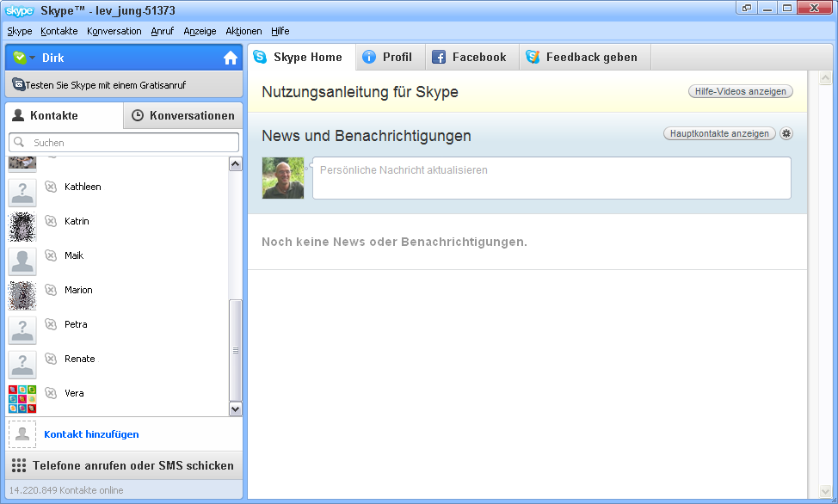Click the Dirk profile name in the header
This screenshot has width=838, height=504.
(52, 58)
